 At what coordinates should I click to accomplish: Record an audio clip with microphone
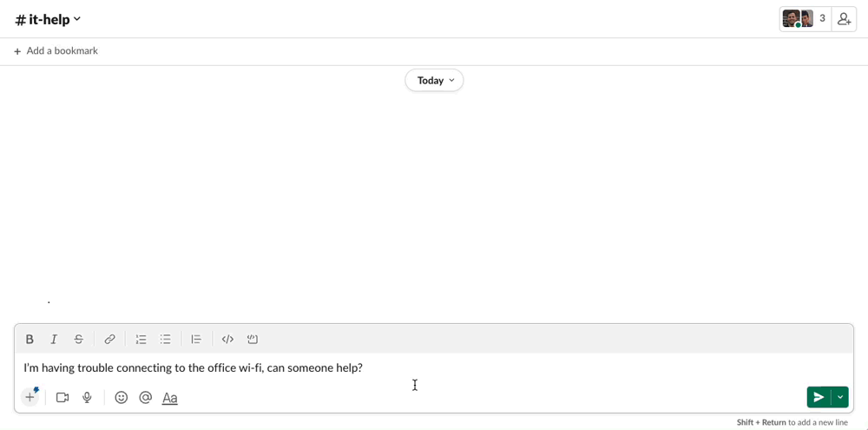tap(87, 398)
